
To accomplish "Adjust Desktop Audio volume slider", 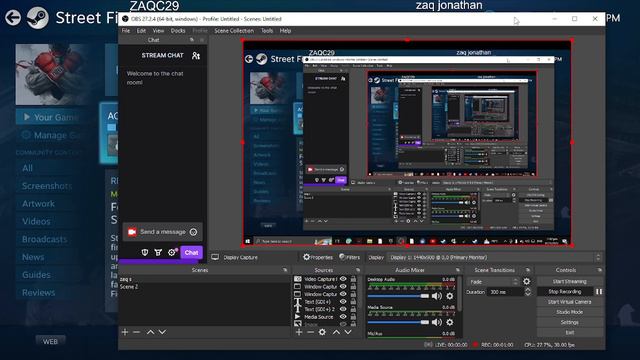I will click(398, 296).
